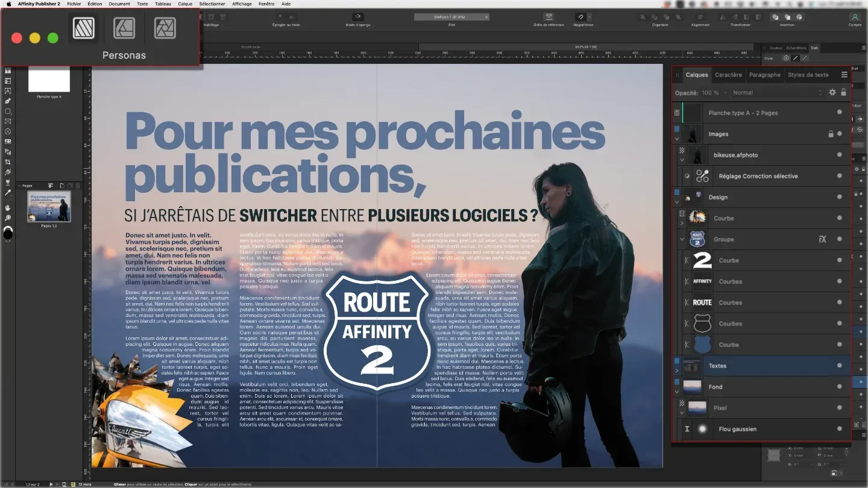Click the Compte account button
Image resolution: width=868 pixels, height=488 pixels.
pyautogui.click(x=855, y=18)
